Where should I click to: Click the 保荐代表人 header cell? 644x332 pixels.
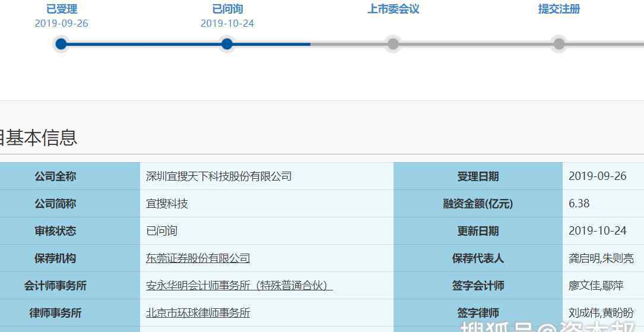click(x=478, y=258)
